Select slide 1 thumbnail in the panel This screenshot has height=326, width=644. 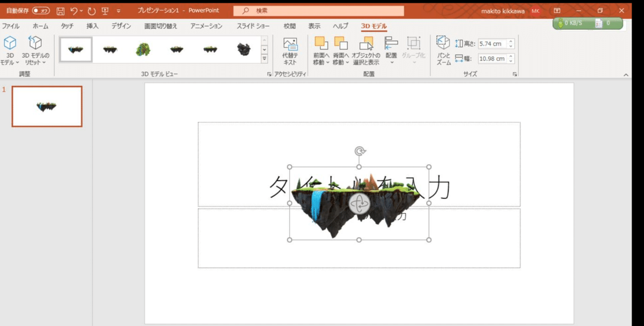pyautogui.click(x=47, y=106)
